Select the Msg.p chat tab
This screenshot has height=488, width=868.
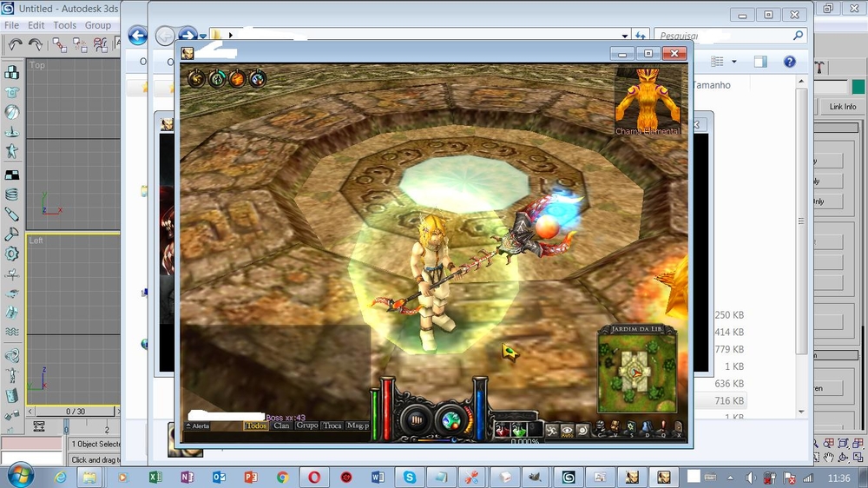[x=358, y=425]
